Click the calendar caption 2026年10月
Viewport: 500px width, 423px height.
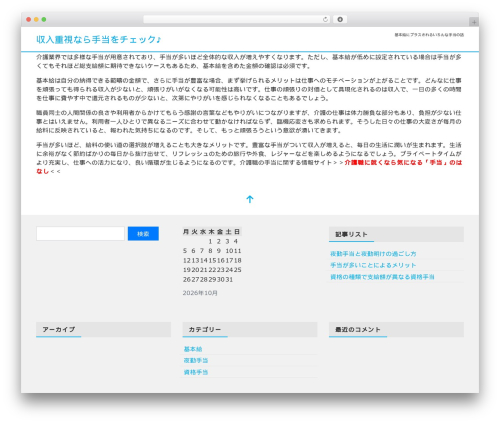(x=200, y=293)
